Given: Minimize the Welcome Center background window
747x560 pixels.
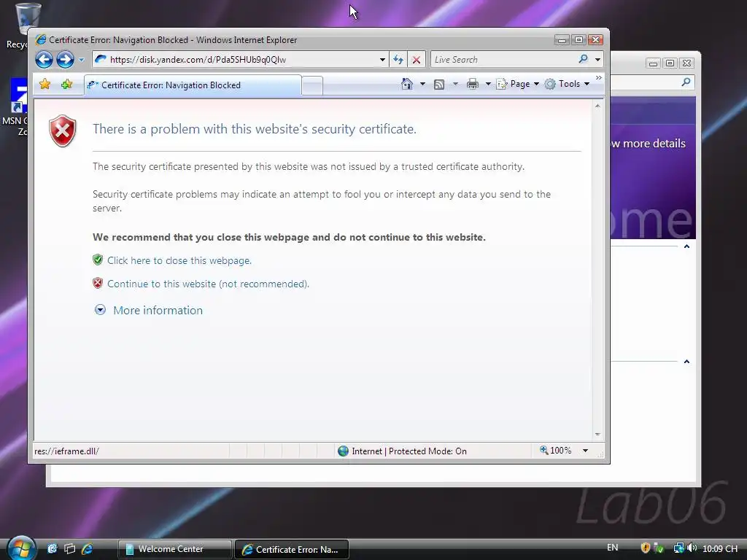Looking at the screenshot, I should tap(653, 63).
